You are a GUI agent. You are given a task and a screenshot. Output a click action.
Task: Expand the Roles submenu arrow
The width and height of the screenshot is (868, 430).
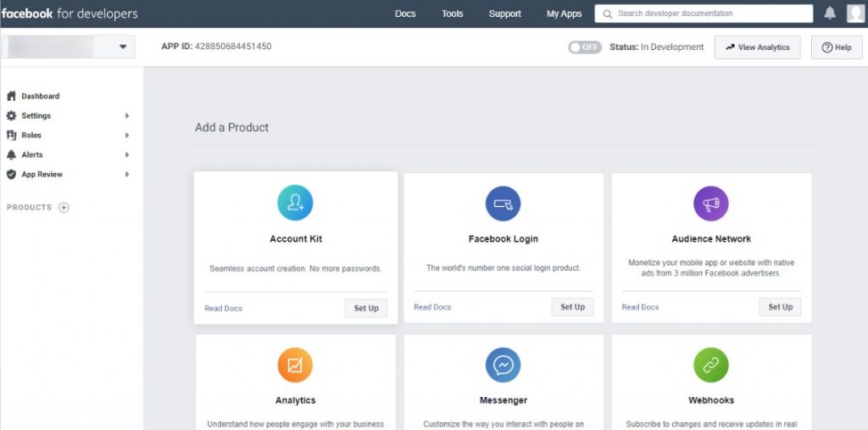(127, 135)
